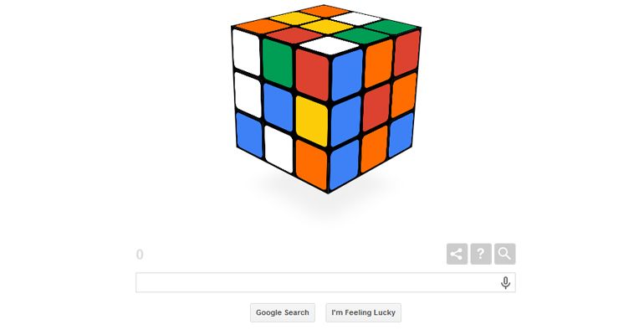Click the magnifying glass search icon
Viewport: 644px width, 335px height.
[x=505, y=254]
